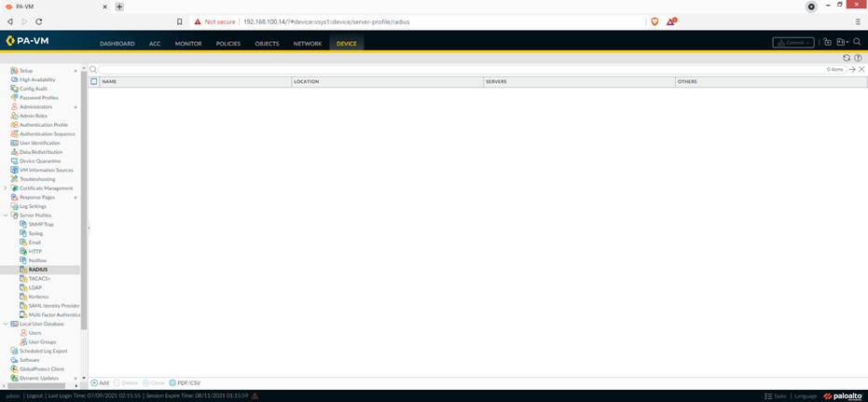Click the global search magnifier icon
This screenshot has width=868, height=402.
[x=857, y=42]
